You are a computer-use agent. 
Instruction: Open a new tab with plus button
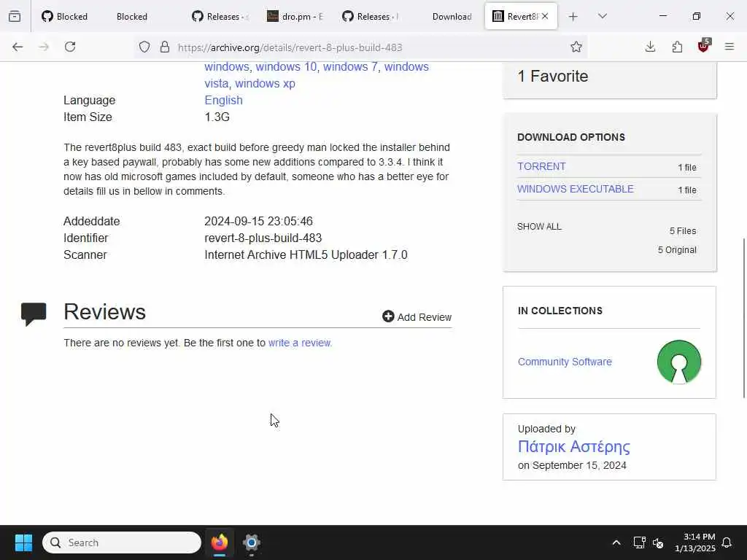tap(573, 17)
